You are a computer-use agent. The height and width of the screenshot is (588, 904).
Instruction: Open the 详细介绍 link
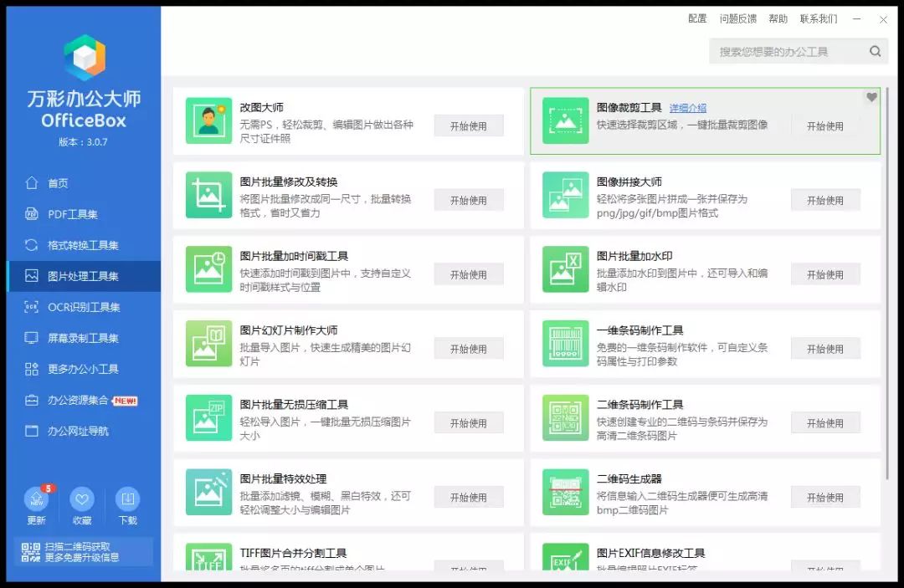[x=687, y=108]
